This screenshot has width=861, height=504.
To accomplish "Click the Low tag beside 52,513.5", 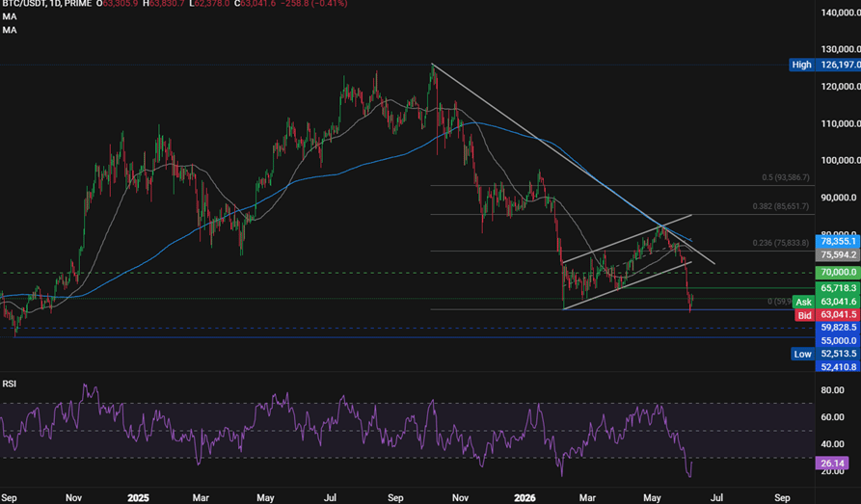I will [802, 354].
